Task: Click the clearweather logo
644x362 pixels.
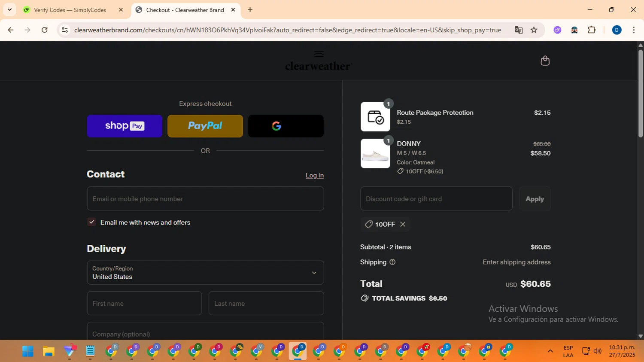Action: (319, 61)
